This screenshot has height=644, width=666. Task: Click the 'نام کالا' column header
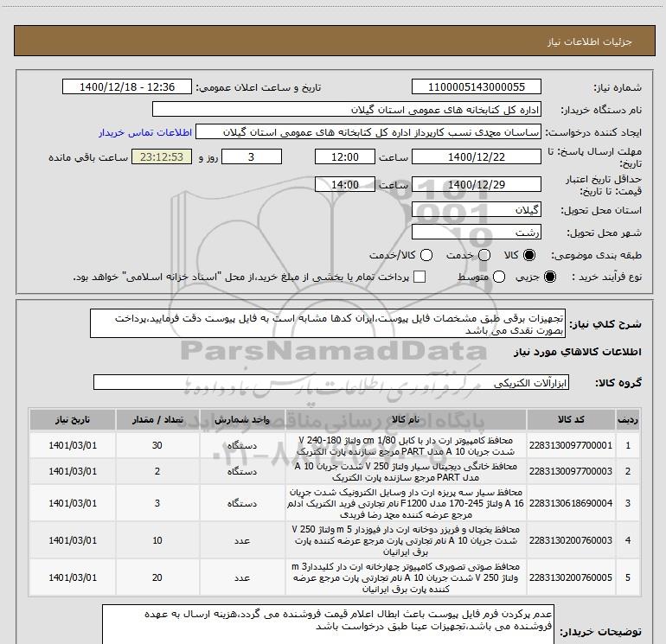pos(406,420)
